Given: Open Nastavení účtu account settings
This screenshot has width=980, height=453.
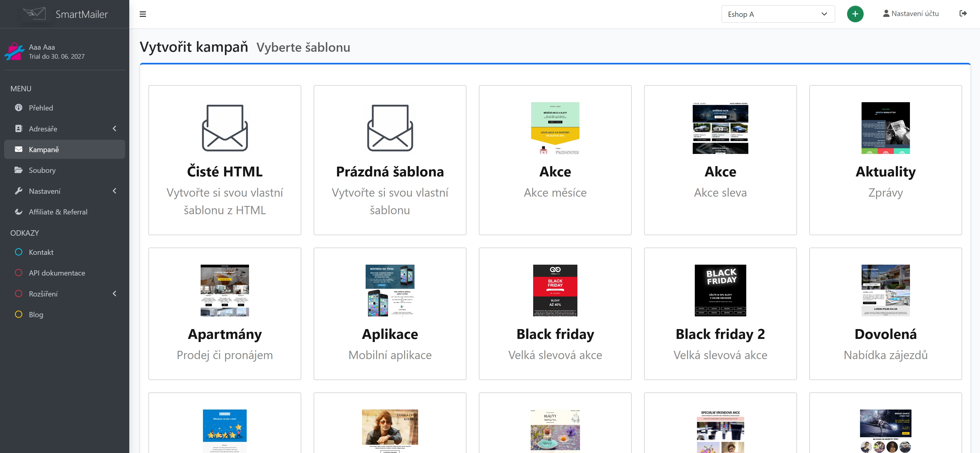Looking at the screenshot, I should click(911, 14).
